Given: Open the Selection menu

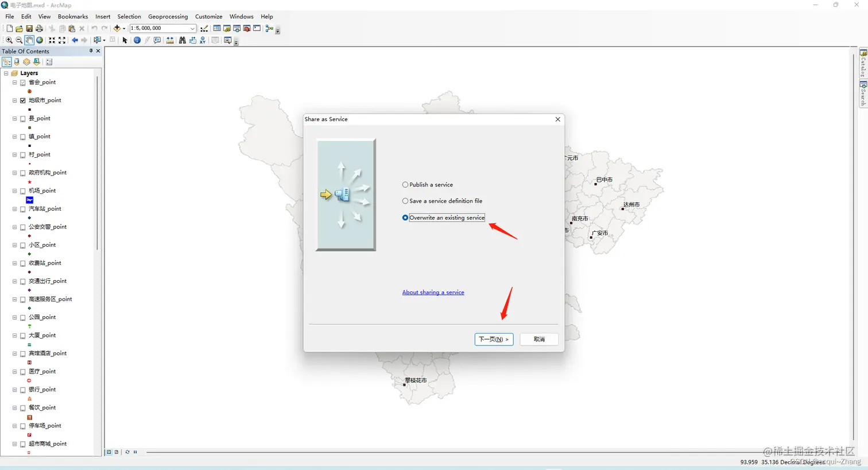Looking at the screenshot, I should 129,17.
